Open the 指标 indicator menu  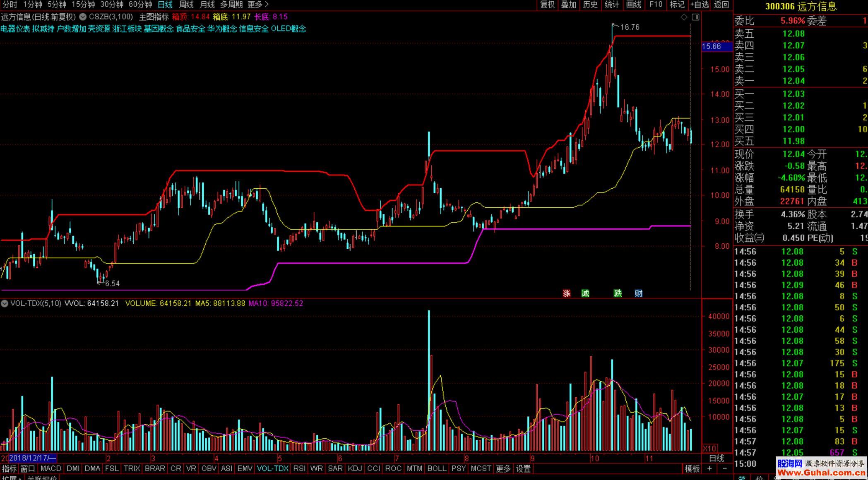coord(10,468)
